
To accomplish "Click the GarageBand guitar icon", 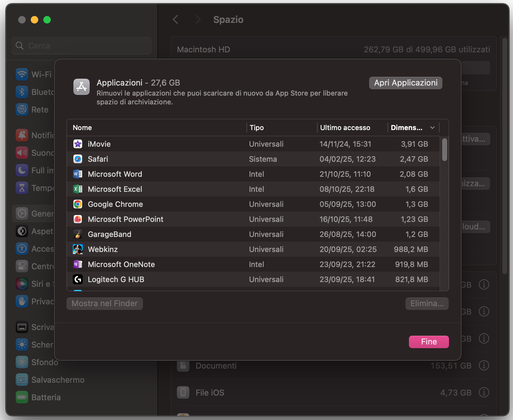I will coord(77,234).
